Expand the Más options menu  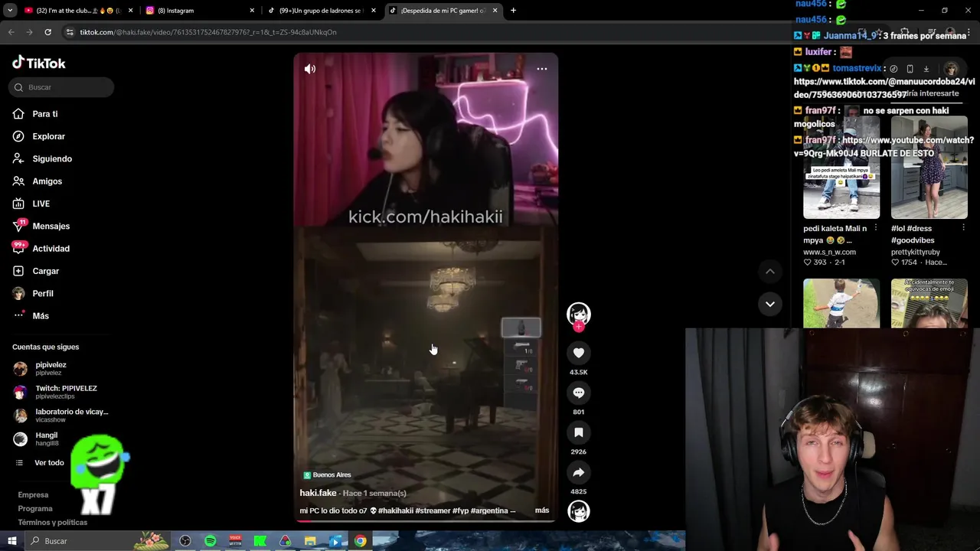pyautogui.click(x=40, y=316)
